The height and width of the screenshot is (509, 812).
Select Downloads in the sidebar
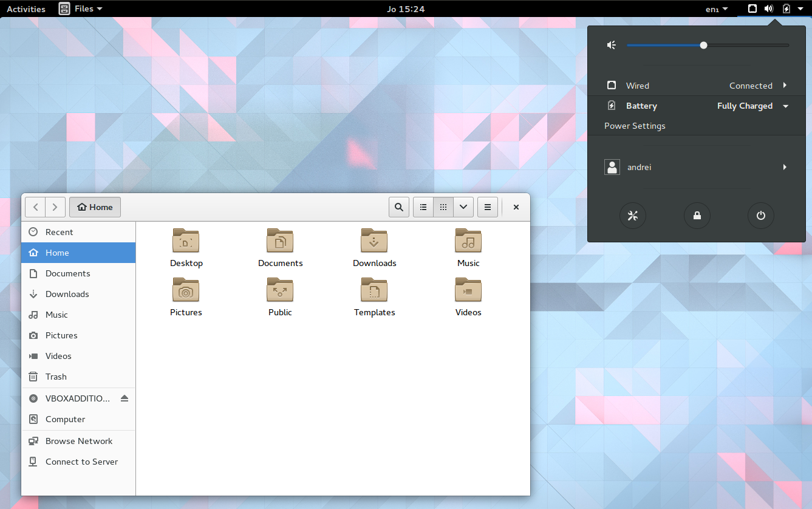(66, 294)
